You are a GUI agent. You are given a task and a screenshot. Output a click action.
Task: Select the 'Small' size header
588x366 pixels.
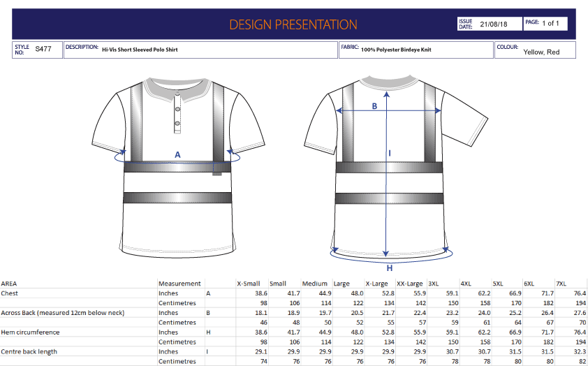(x=278, y=284)
